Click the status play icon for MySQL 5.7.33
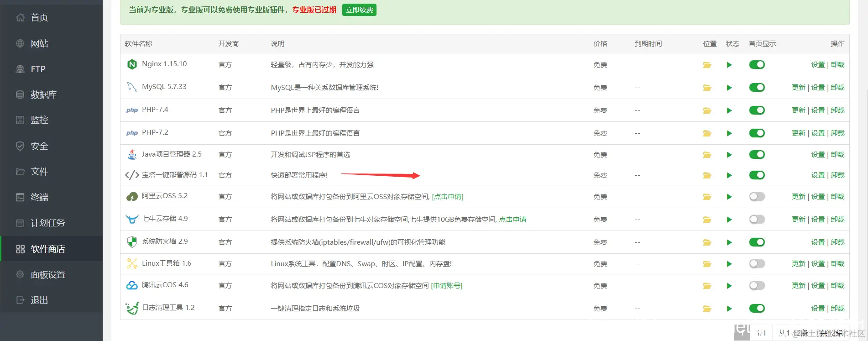This screenshot has width=868, height=341. coord(729,88)
